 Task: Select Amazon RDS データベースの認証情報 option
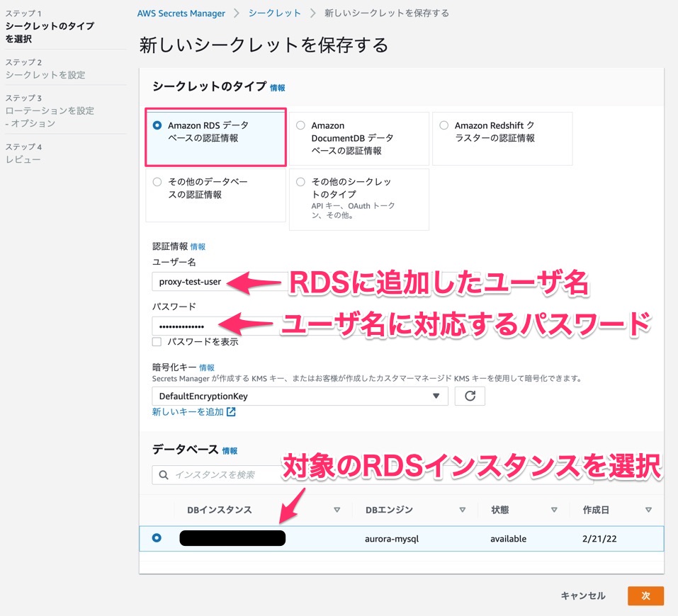click(157, 124)
